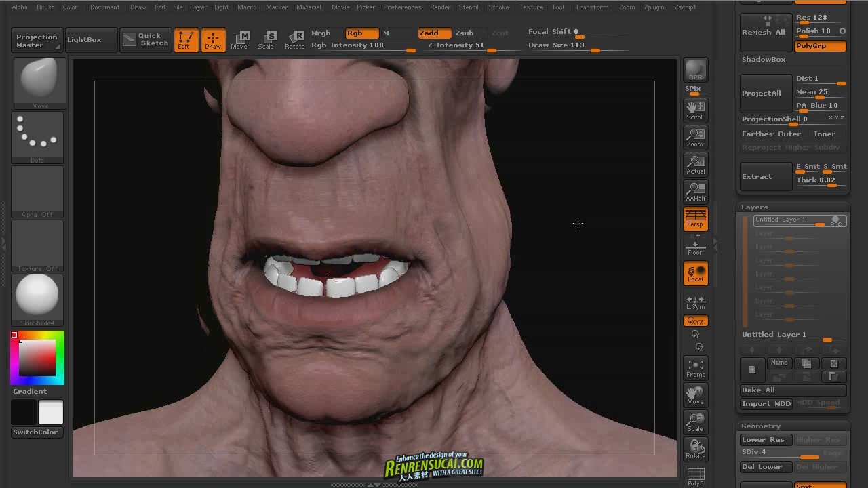Click the AAHalf zoom icon
This screenshot has width=868, height=488.
click(x=695, y=192)
